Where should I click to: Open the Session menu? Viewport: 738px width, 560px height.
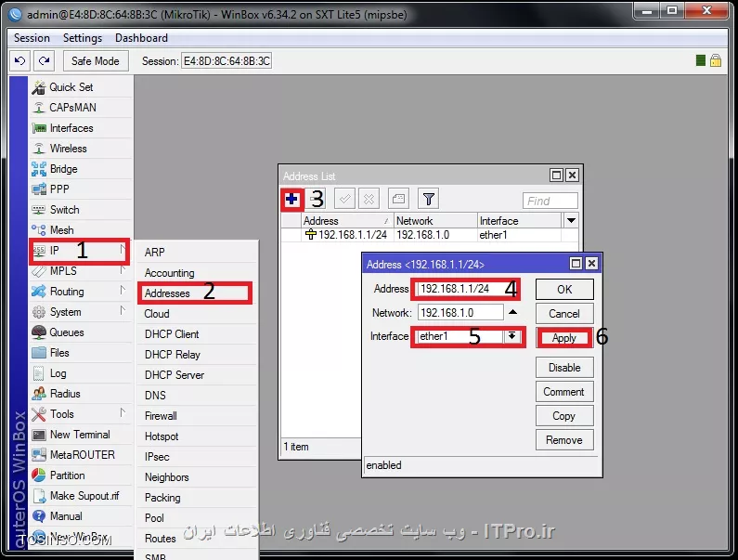pos(32,38)
